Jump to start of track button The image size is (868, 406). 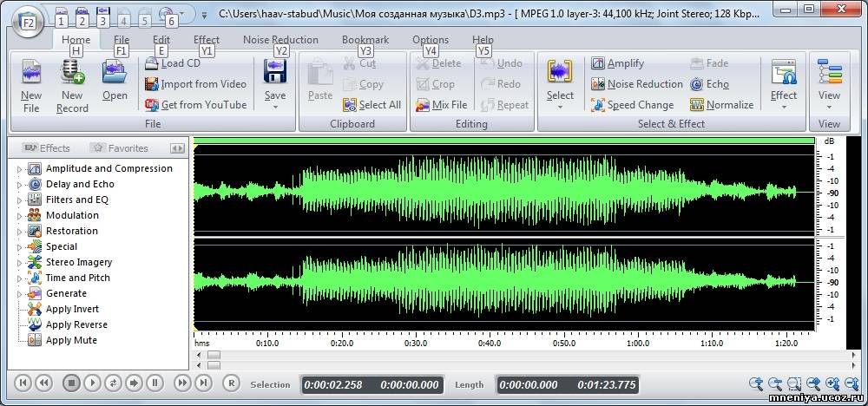[23, 383]
